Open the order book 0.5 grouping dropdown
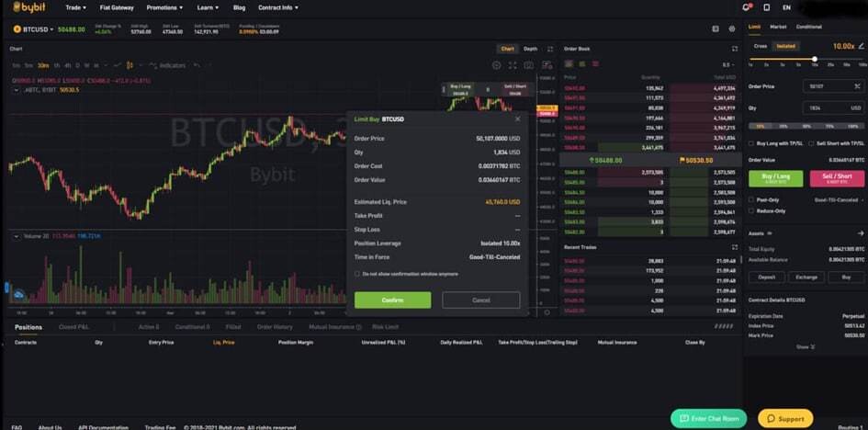 pos(728,64)
